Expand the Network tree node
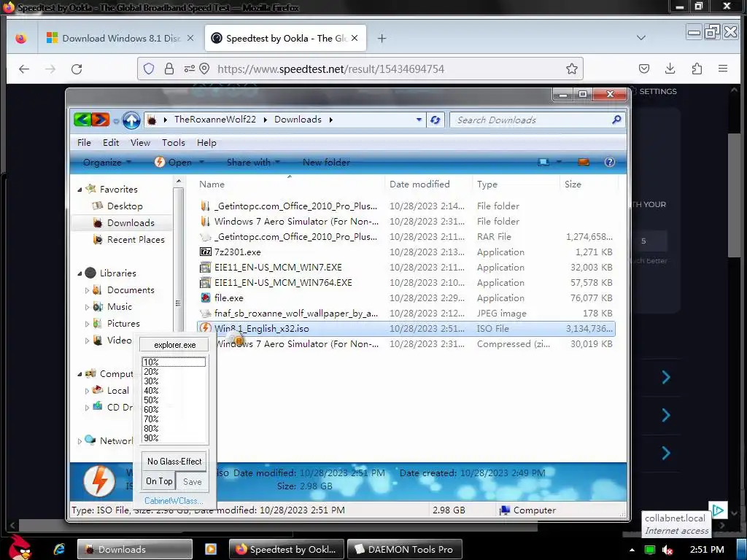 tap(80, 441)
